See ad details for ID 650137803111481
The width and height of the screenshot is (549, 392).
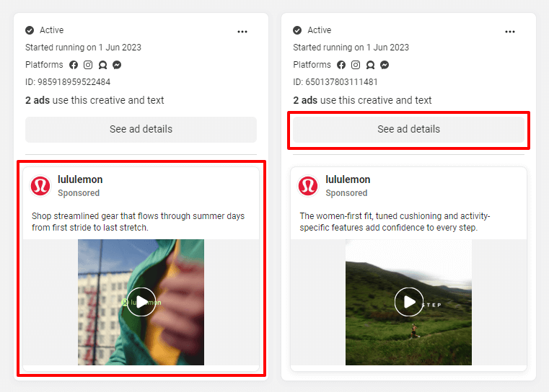(408, 130)
